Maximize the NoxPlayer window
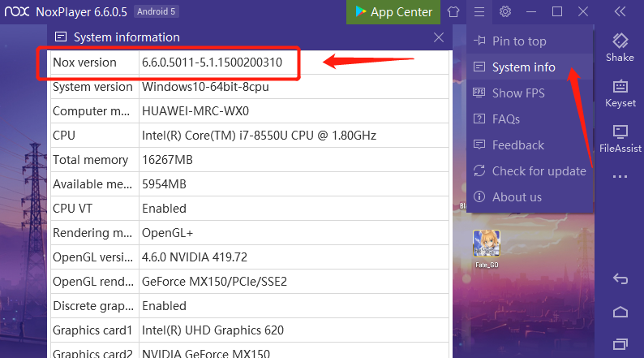This screenshot has width=644, height=358. (557, 11)
